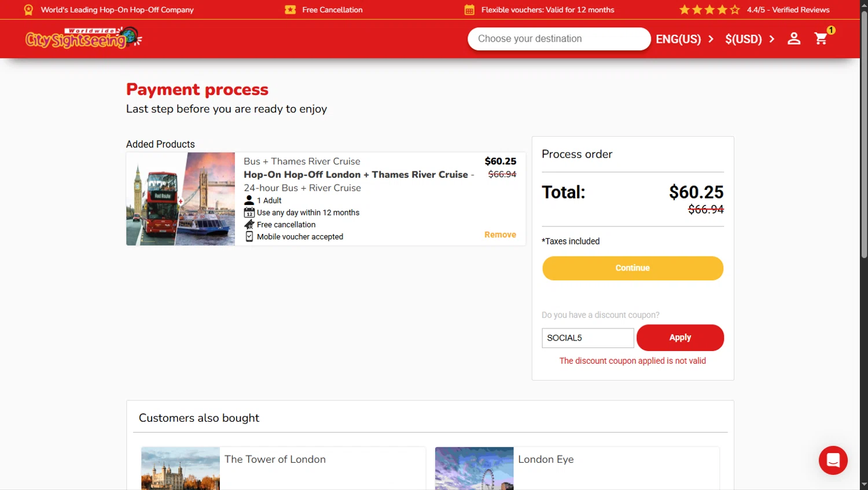Click the World's Leading Hop-On Hop-Off Company text
Image resolution: width=868 pixels, height=490 pixels.
(x=117, y=10)
